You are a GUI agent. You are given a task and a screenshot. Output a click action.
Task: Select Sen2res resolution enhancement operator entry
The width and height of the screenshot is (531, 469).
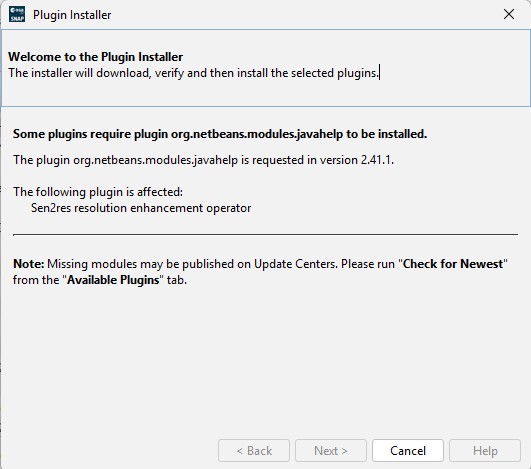click(141, 208)
